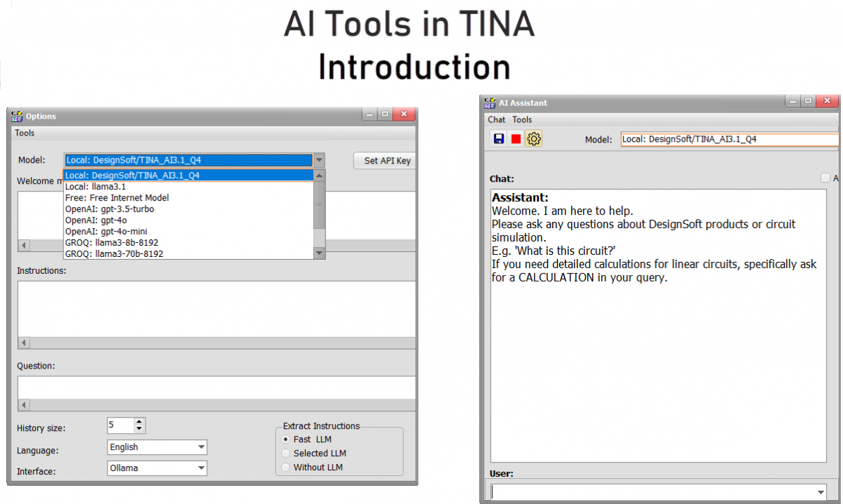Open the Model field in AI Assistant
The image size is (843, 504).
730,139
